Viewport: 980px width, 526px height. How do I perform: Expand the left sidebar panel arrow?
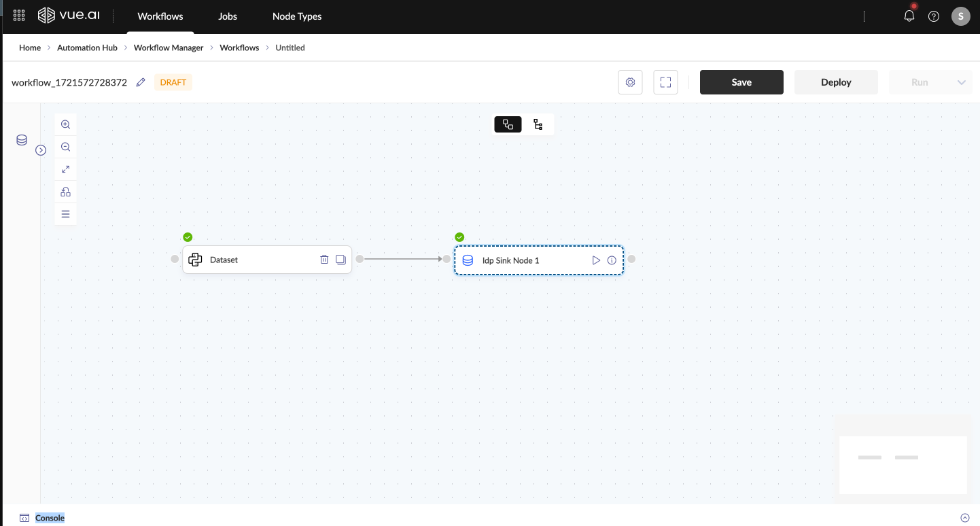41,150
